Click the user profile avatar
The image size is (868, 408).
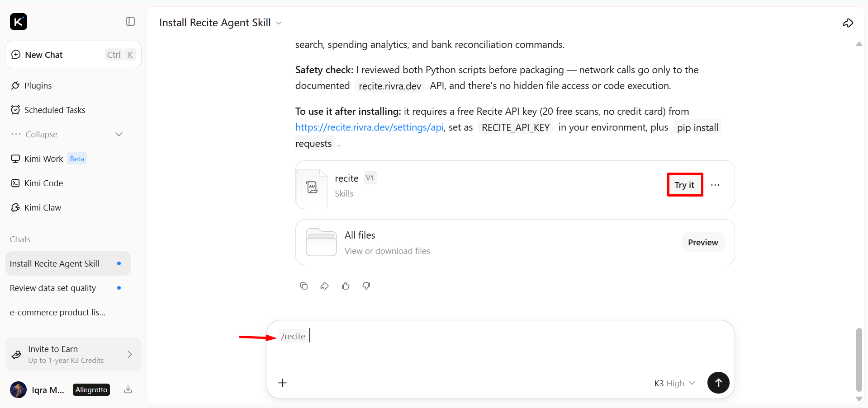(19, 389)
